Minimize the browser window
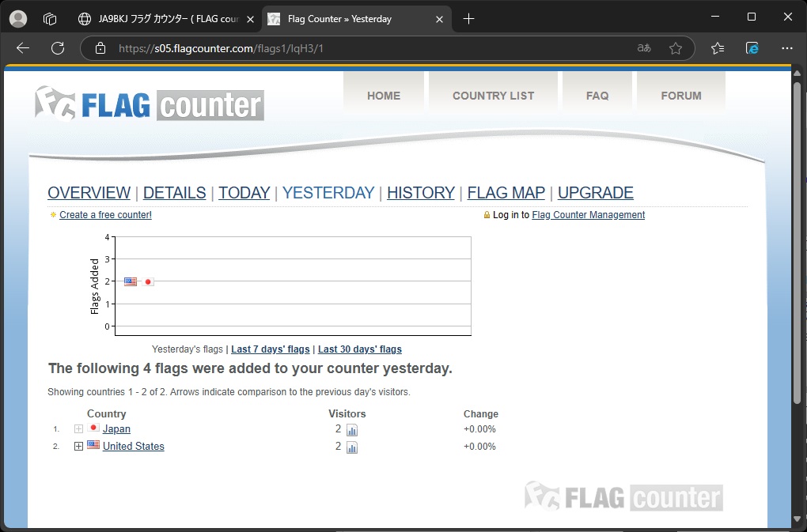The height and width of the screenshot is (532, 807). [x=715, y=17]
